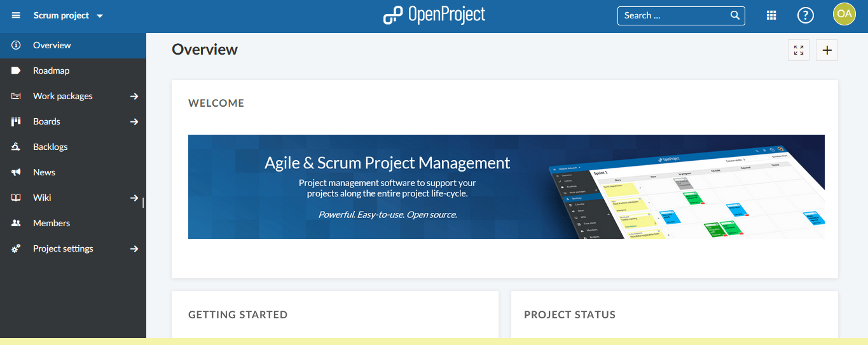Open the help question mark icon
868x345 pixels.
pos(806,15)
